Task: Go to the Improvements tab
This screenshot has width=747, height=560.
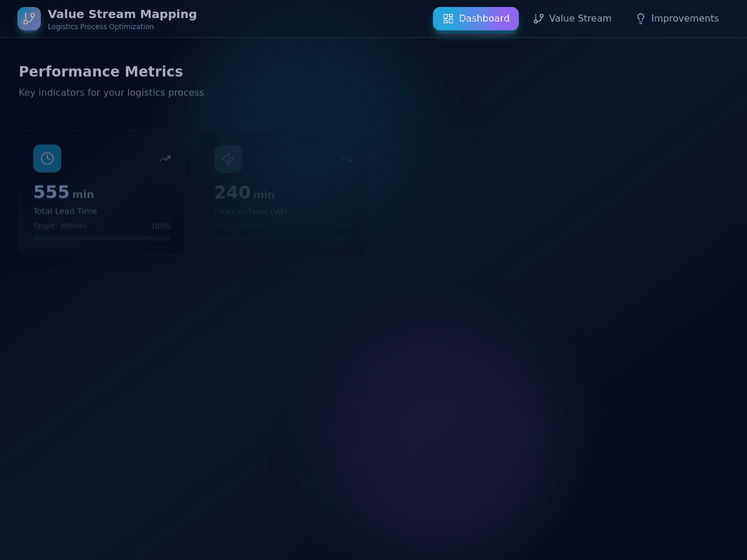Action: click(677, 19)
